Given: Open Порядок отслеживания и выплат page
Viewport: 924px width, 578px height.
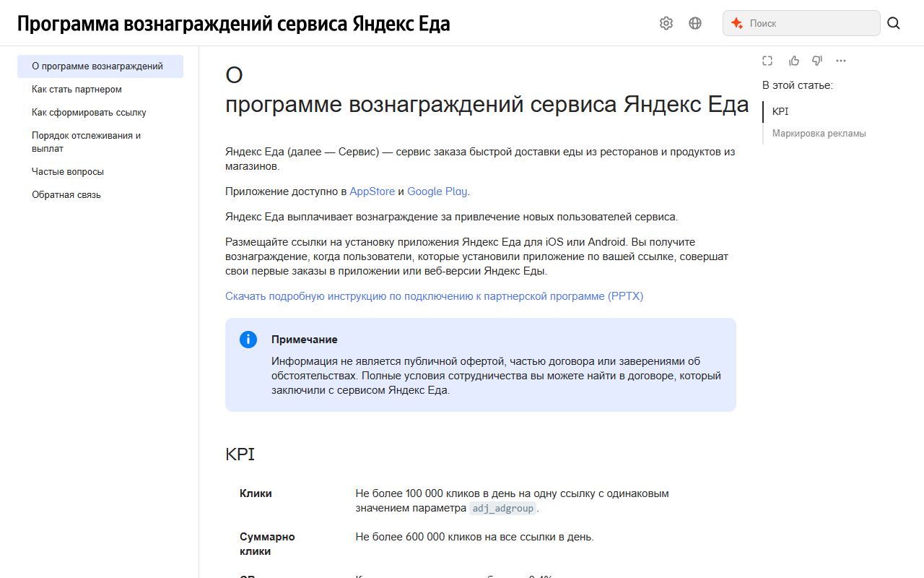Looking at the screenshot, I should tap(100, 142).
